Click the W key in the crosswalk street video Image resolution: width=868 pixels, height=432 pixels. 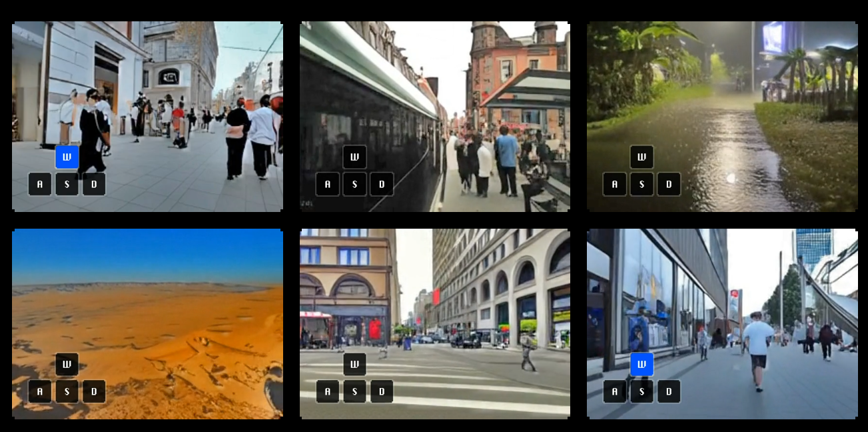pos(354,365)
